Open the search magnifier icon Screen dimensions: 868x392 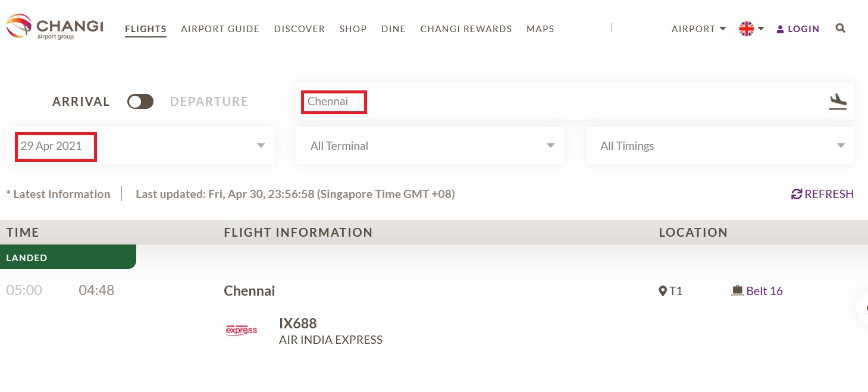[x=840, y=28]
